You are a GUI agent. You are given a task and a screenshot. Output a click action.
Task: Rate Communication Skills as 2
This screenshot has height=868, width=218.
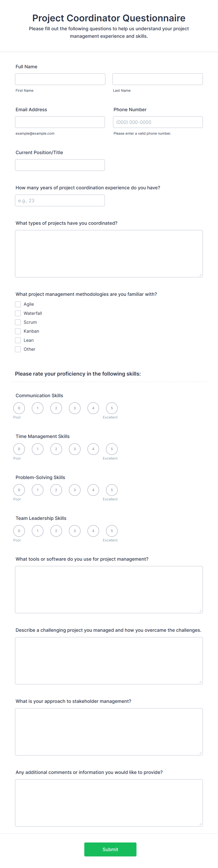tap(56, 408)
